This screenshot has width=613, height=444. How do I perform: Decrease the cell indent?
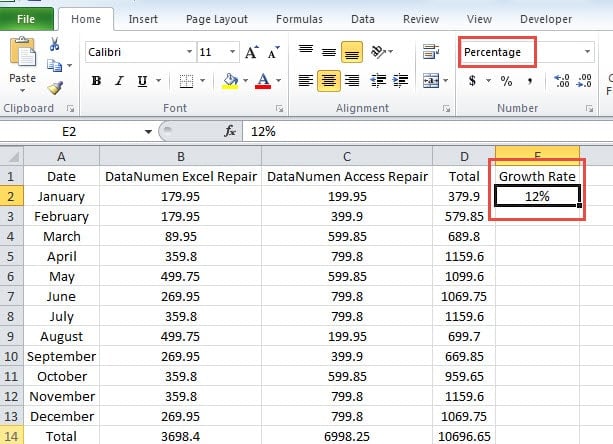coord(378,81)
